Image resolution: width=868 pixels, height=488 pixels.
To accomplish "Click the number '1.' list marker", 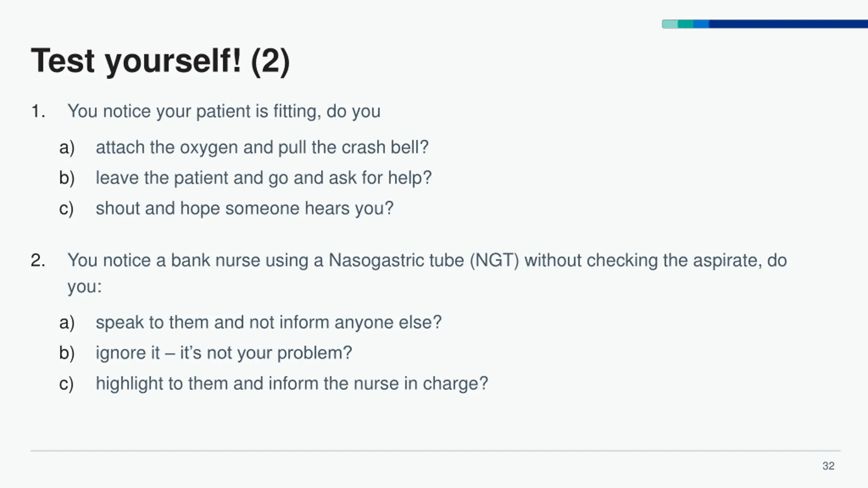I will coord(38,111).
